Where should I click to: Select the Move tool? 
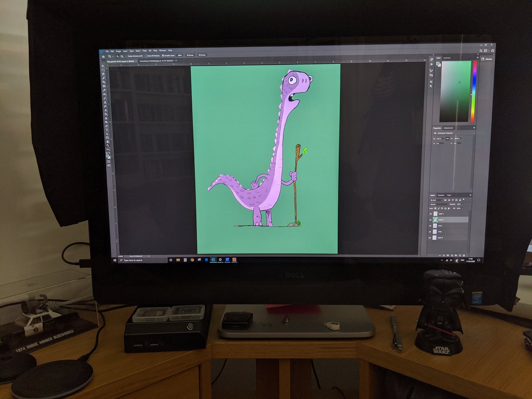pyautogui.click(x=103, y=66)
